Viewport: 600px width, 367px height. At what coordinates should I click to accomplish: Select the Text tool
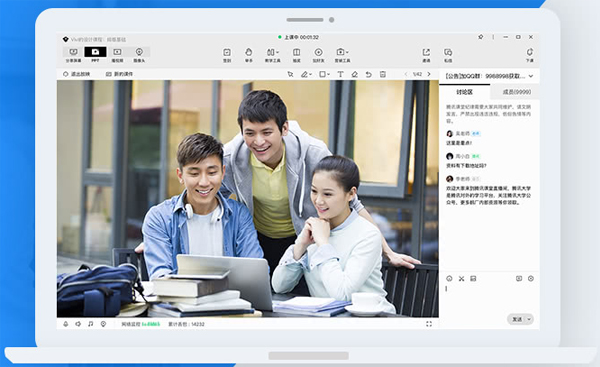(340, 74)
